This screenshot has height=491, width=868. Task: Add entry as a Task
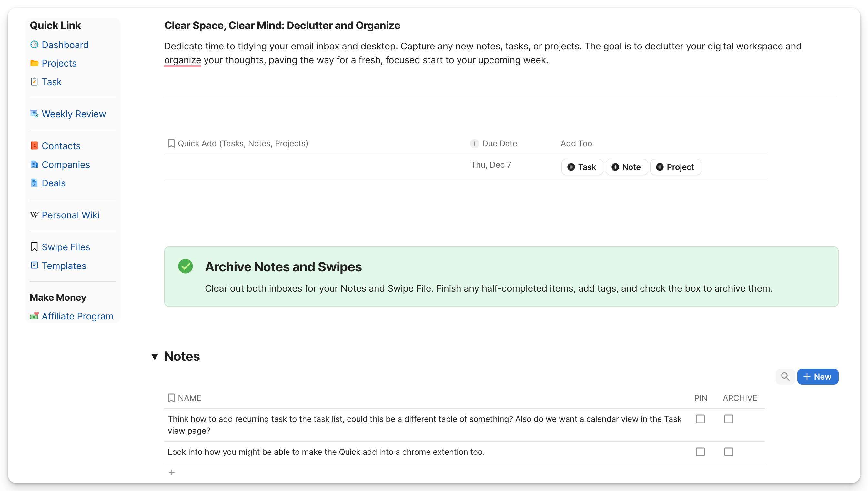coord(582,167)
